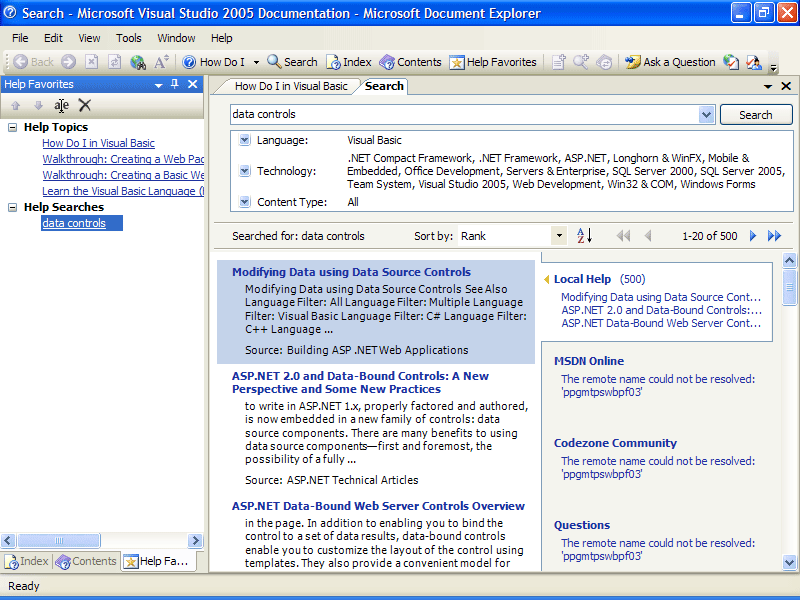
Task: Click the Search toolbar icon
Action: [291, 62]
